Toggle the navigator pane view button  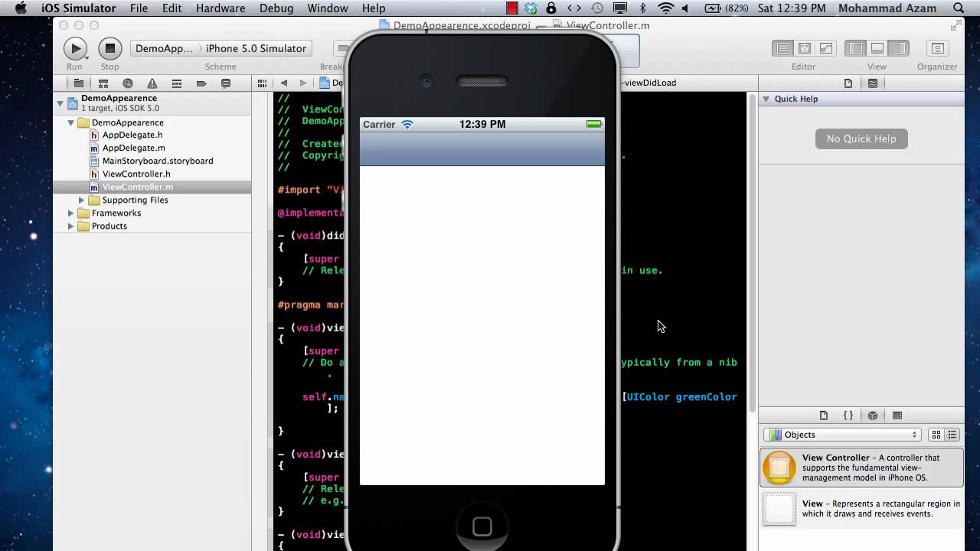point(856,48)
